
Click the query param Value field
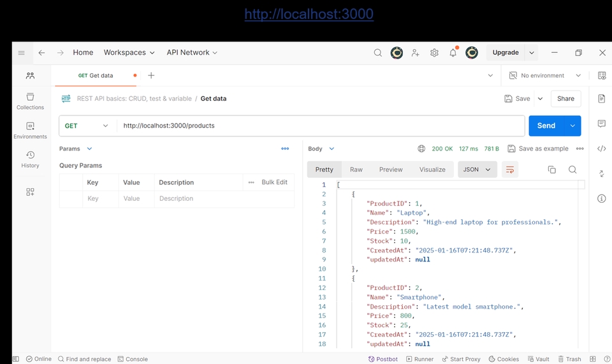(x=136, y=199)
